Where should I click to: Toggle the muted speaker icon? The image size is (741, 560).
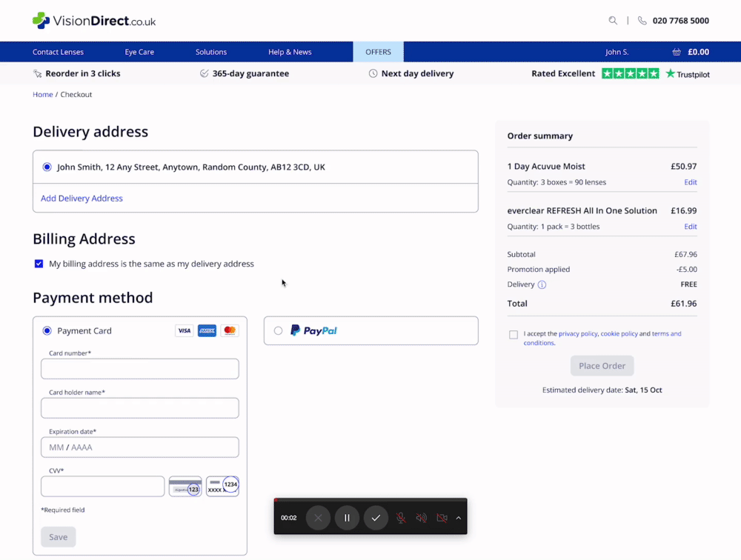point(421,518)
